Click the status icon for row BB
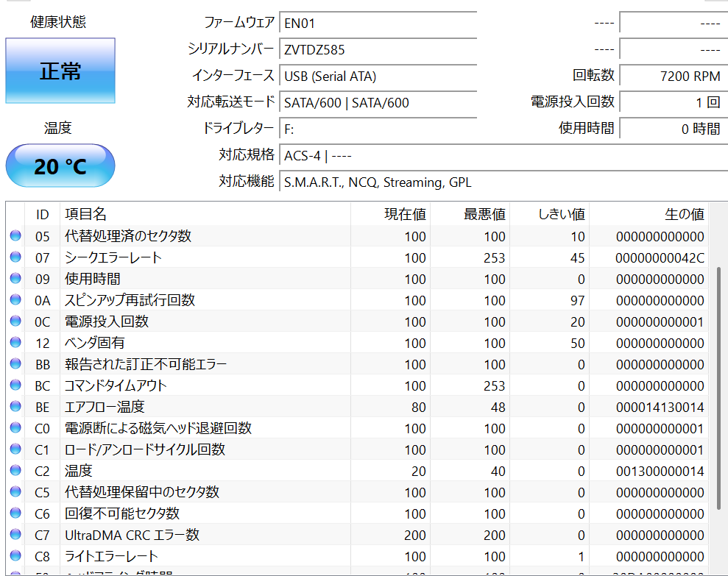Screen dimensions: 728x576 [x=15, y=364]
